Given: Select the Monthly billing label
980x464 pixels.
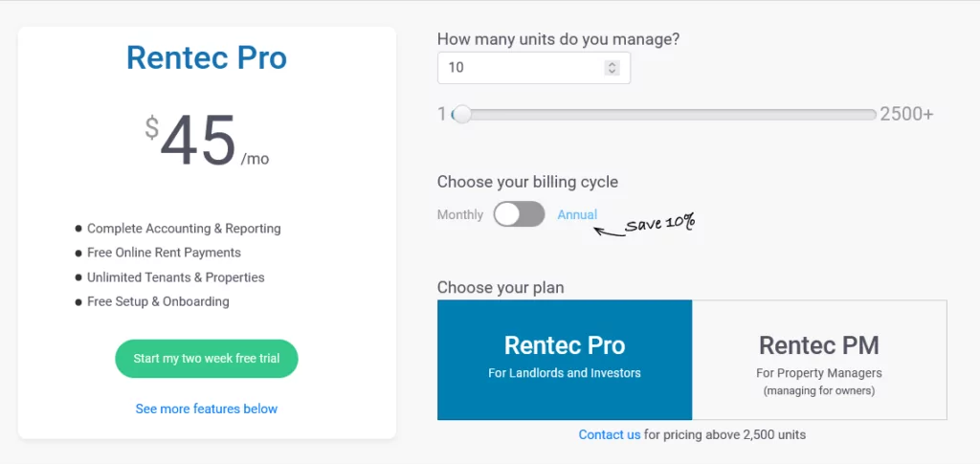Looking at the screenshot, I should coord(460,215).
